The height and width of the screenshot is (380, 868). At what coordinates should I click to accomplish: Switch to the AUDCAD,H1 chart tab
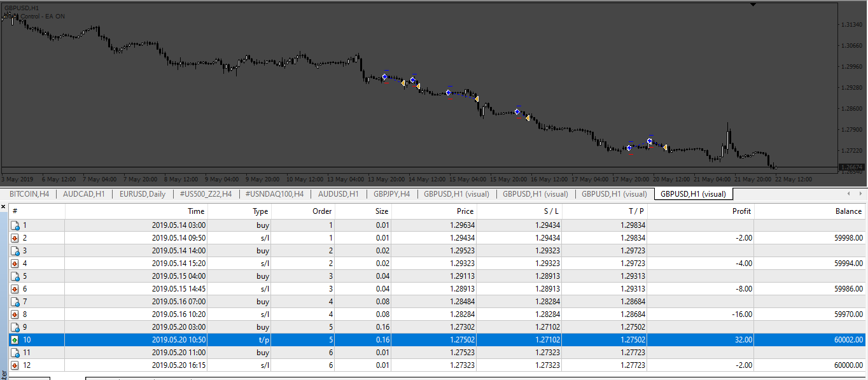[x=84, y=194]
